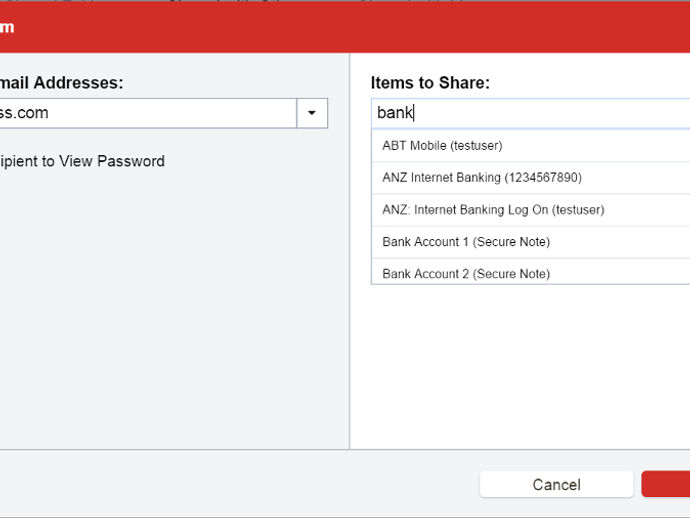Focus the email address field ending in ss.com
This screenshot has height=518, width=690.
coord(148,113)
